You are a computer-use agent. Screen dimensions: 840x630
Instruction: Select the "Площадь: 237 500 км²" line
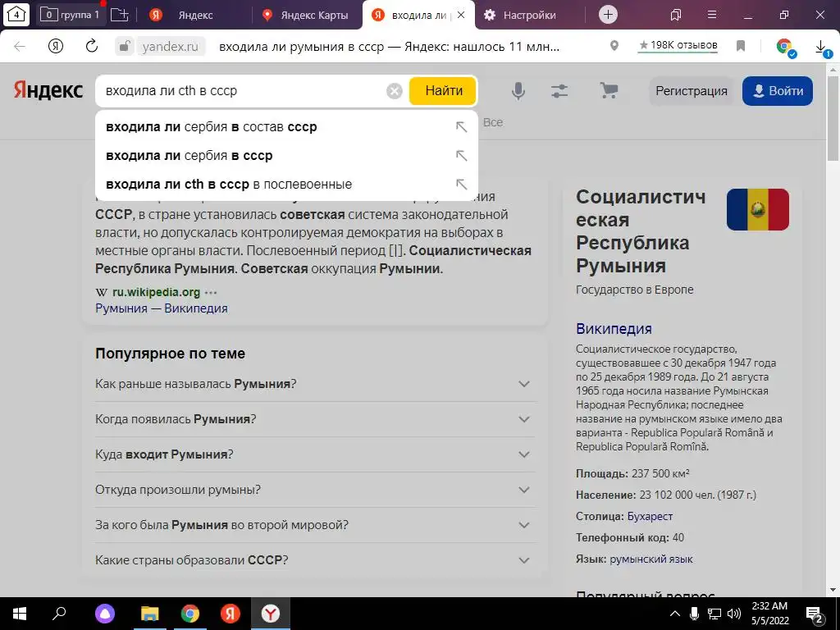[x=632, y=474]
